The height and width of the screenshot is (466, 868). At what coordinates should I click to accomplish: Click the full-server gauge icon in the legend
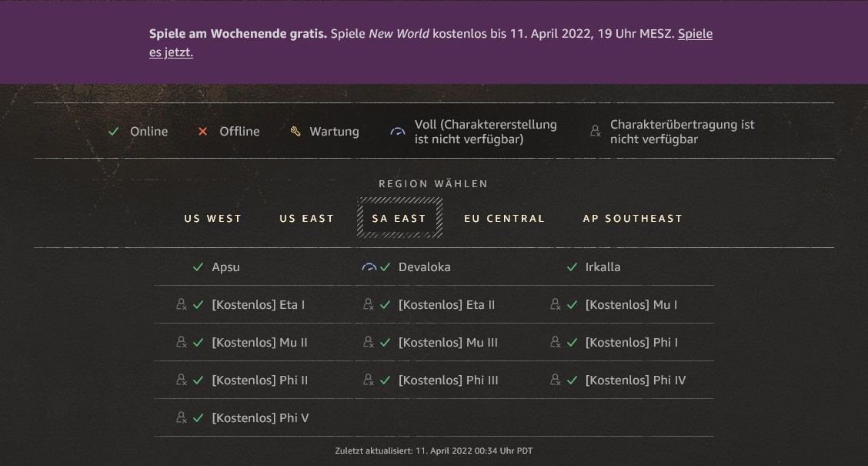(x=397, y=132)
